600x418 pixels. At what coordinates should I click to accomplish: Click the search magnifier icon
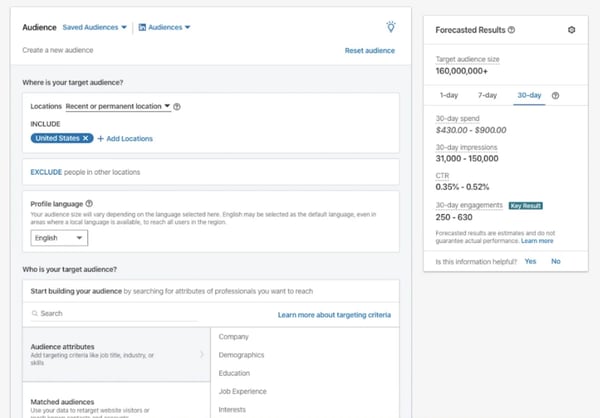[35, 314]
